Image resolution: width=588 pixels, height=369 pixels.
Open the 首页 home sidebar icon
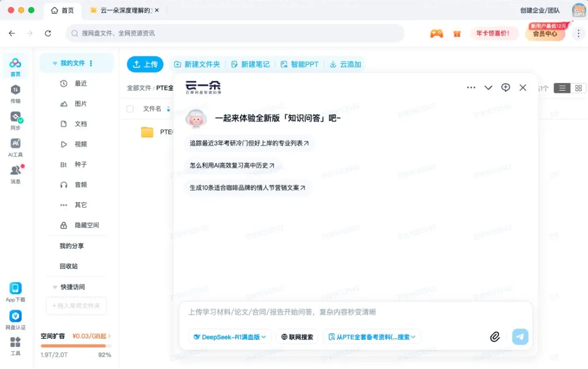coord(15,67)
